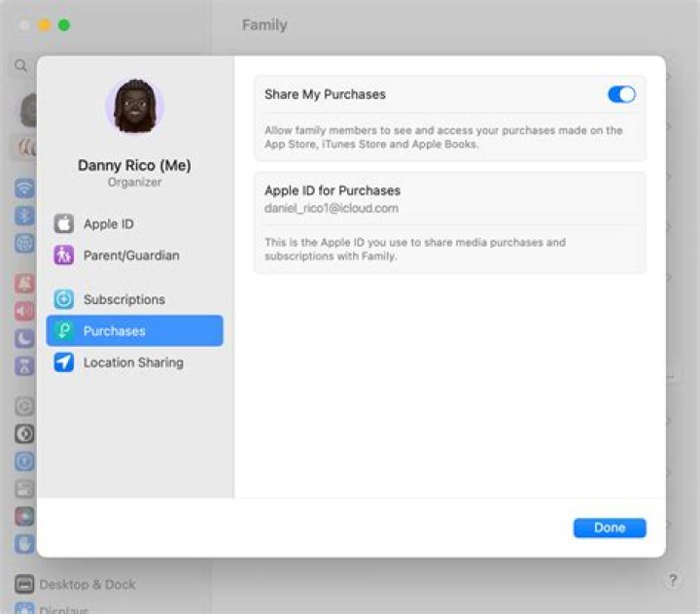Open the Privacy hand icon in sidebar

24,544
